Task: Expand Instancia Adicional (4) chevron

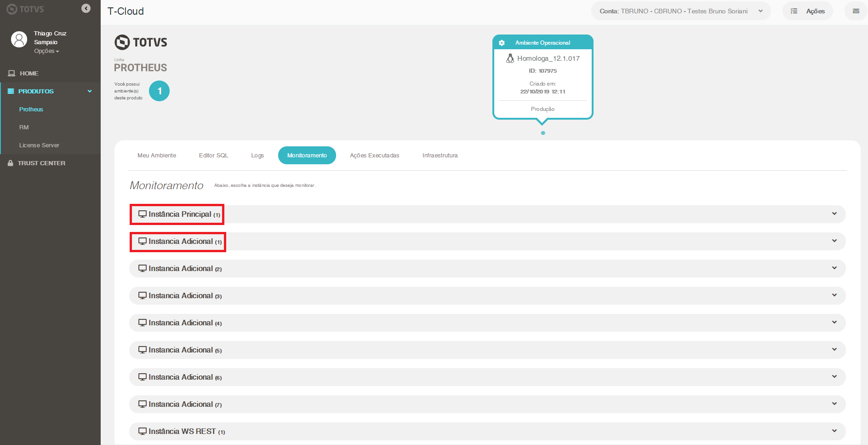Action: (x=834, y=322)
